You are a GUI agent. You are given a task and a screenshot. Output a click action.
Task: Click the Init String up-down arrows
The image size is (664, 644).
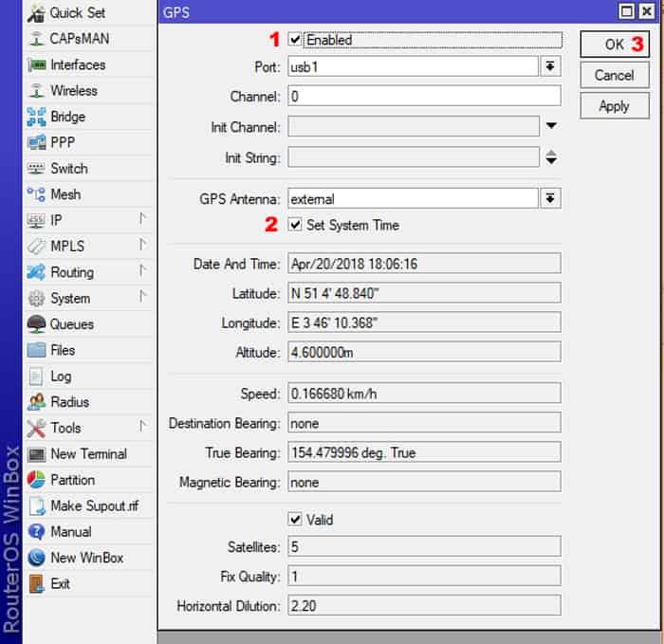click(551, 157)
